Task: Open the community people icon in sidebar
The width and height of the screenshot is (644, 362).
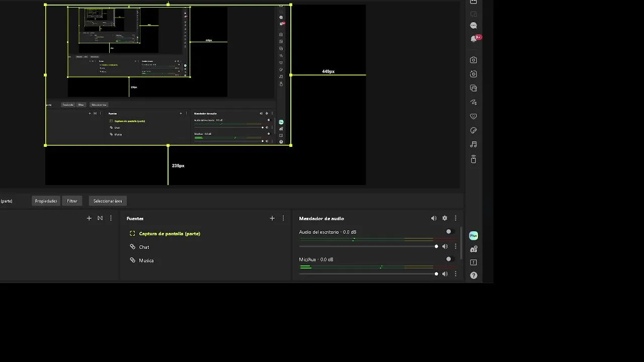Action: tap(473, 249)
